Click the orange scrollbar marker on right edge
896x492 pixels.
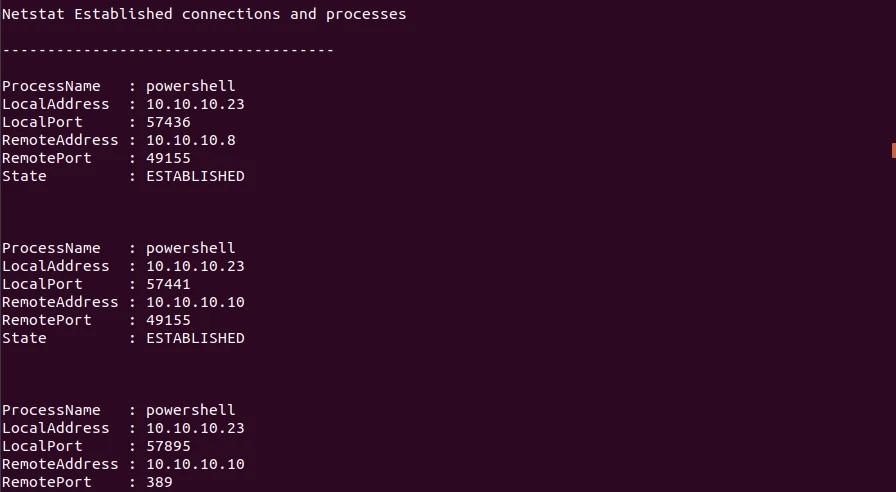(x=892, y=151)
